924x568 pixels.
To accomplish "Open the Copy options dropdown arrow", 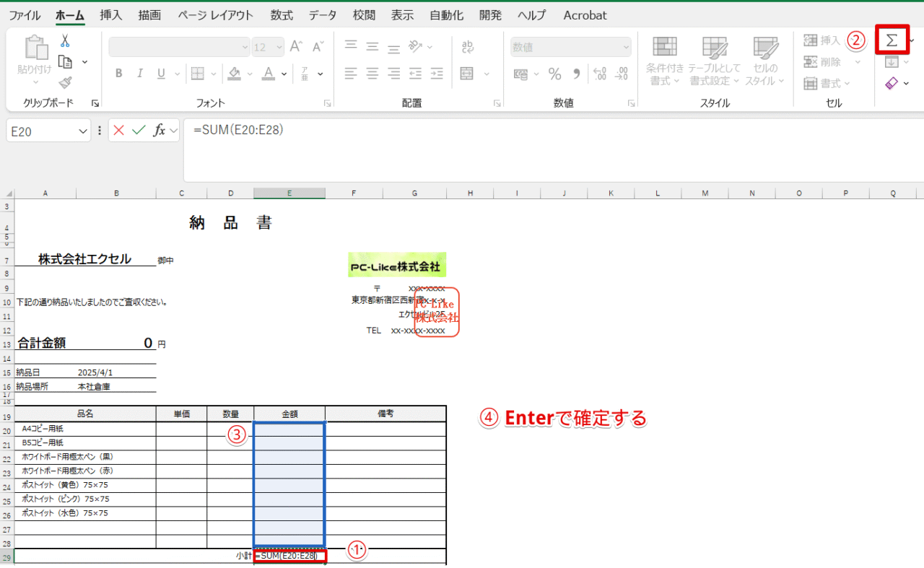I will click(x=84, y=62).
